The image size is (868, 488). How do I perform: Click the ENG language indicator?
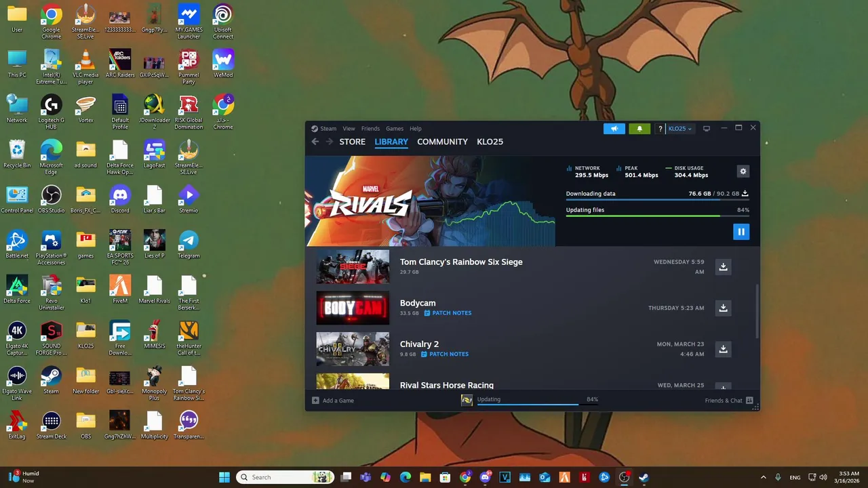[795, 477]
